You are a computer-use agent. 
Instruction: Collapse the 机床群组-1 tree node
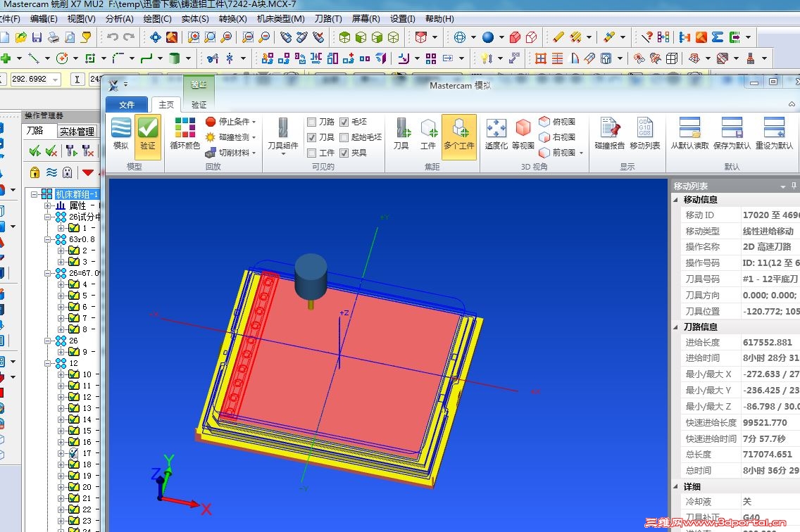point(35,194)
